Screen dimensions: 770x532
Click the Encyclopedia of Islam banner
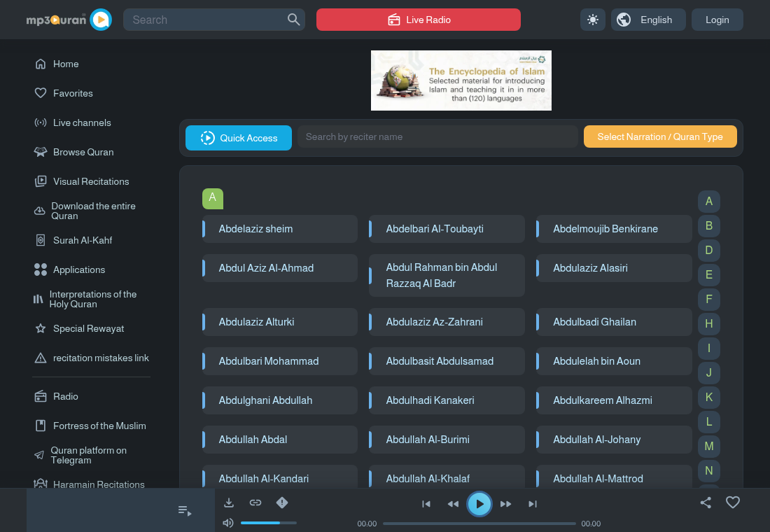[461, 80]
